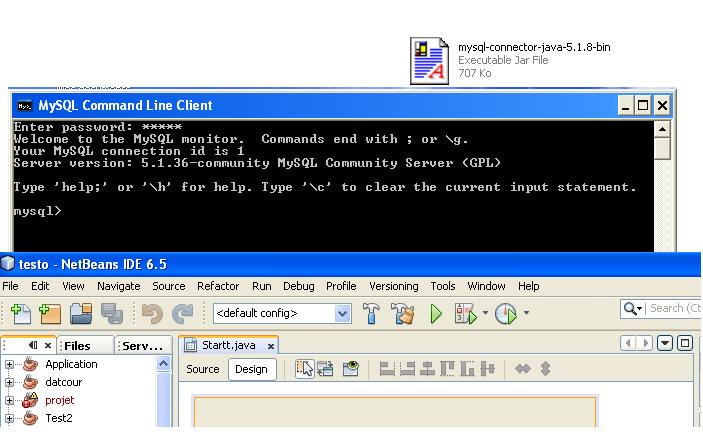Clean and build the main project
This screenshot has height=432, width=703.
[x=403, y=313]
